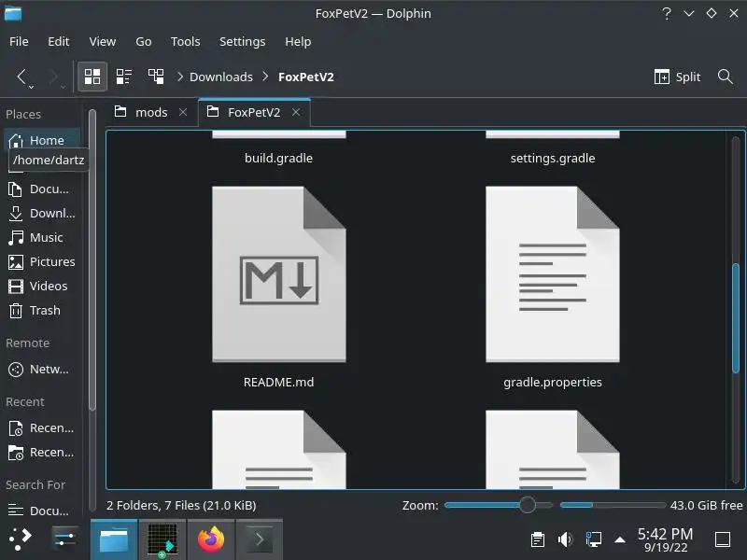The image size is (747, 560).
Task: Open the View menu
Action: click(x=103, y=41)
